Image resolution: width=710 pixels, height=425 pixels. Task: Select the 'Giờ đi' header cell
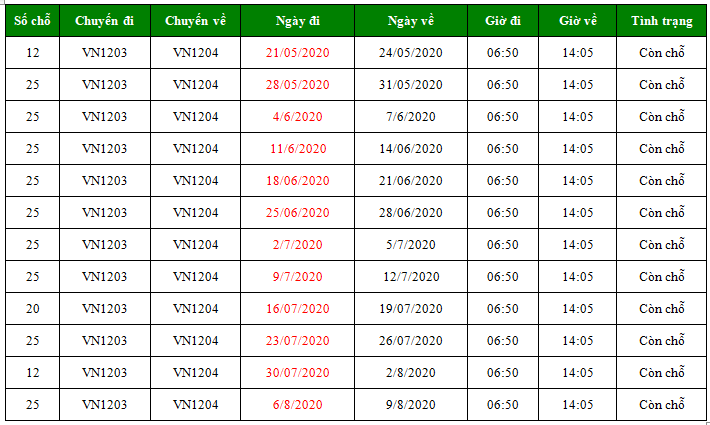click(502, 21)
